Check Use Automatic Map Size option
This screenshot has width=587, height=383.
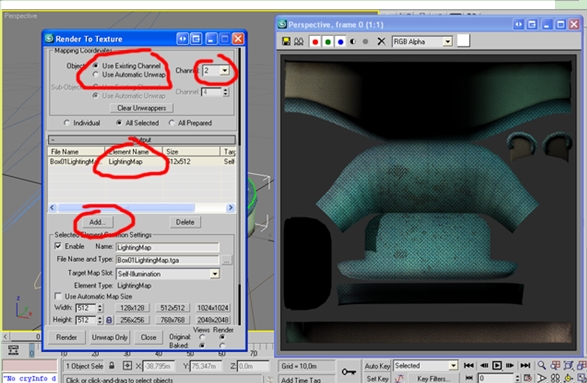click(58, 296)
